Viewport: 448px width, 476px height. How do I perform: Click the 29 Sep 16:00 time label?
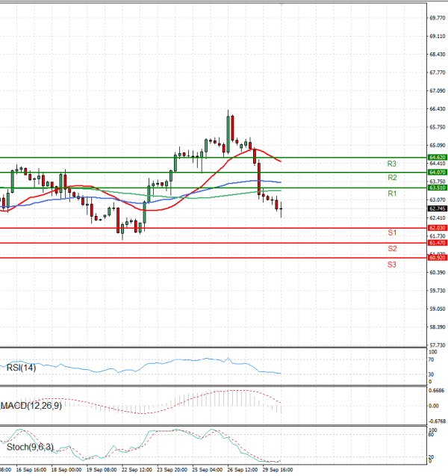(278, 472)
